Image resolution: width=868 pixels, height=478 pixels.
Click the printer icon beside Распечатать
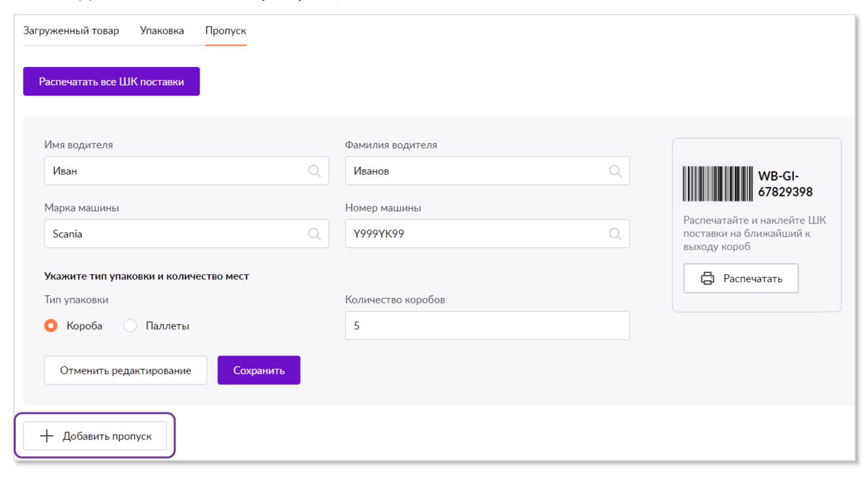pyautogui.click(x=707, y=279)
